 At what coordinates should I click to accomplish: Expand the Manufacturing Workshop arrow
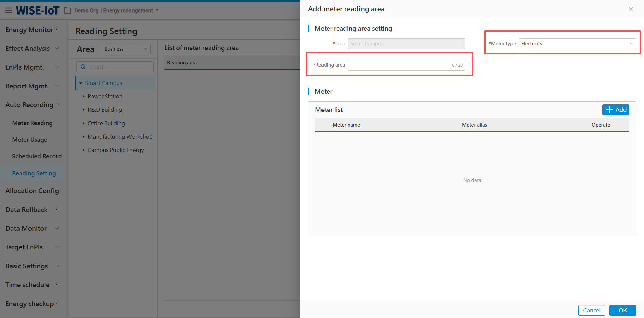point(83,137)
